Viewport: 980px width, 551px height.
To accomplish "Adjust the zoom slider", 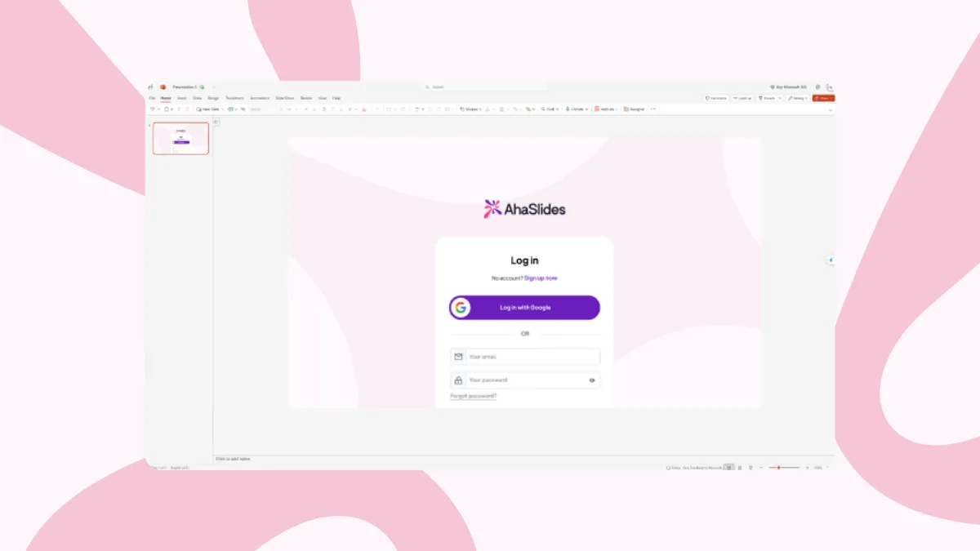I will point(778,467).
